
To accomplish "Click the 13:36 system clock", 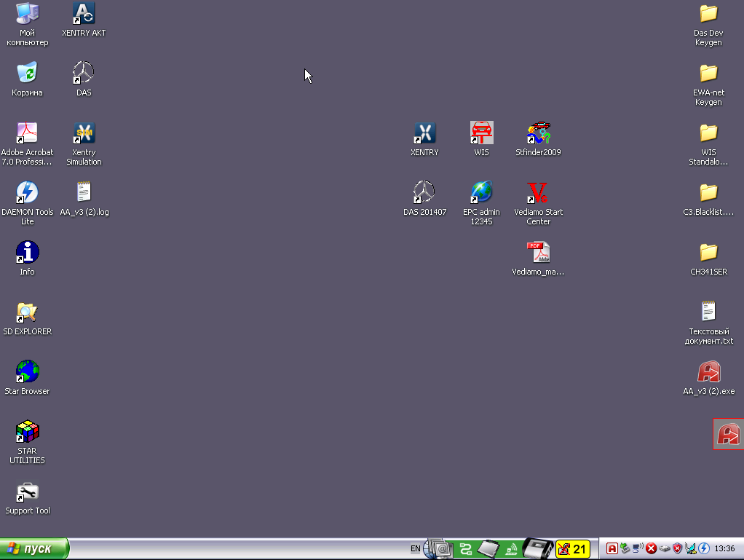I will [x=724, y=548].
